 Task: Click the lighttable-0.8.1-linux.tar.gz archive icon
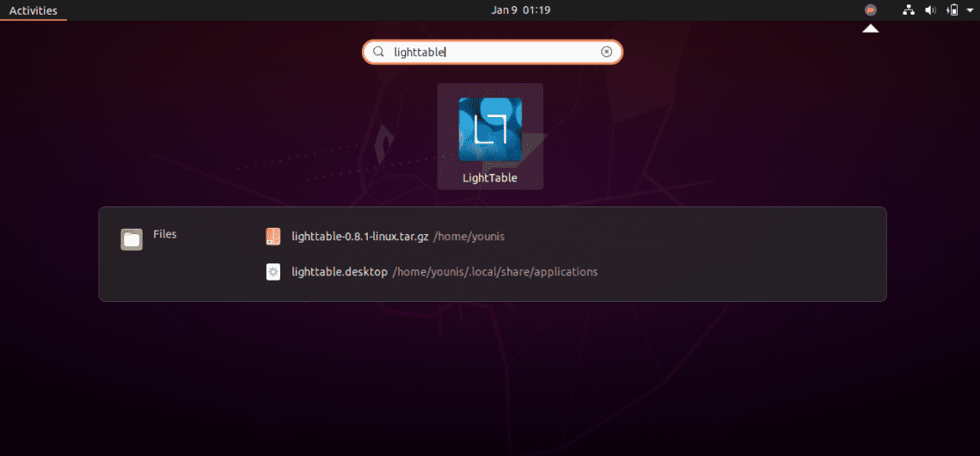click(x=273, y=237)
